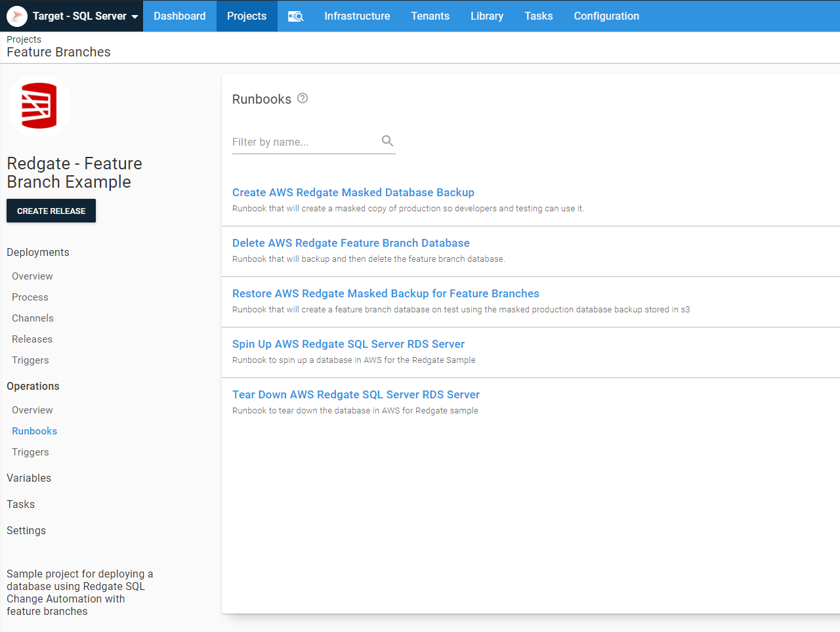Select Process under Deployments in sidebar
The width and height of the screenshot is (840, 632).
(30, 297)
